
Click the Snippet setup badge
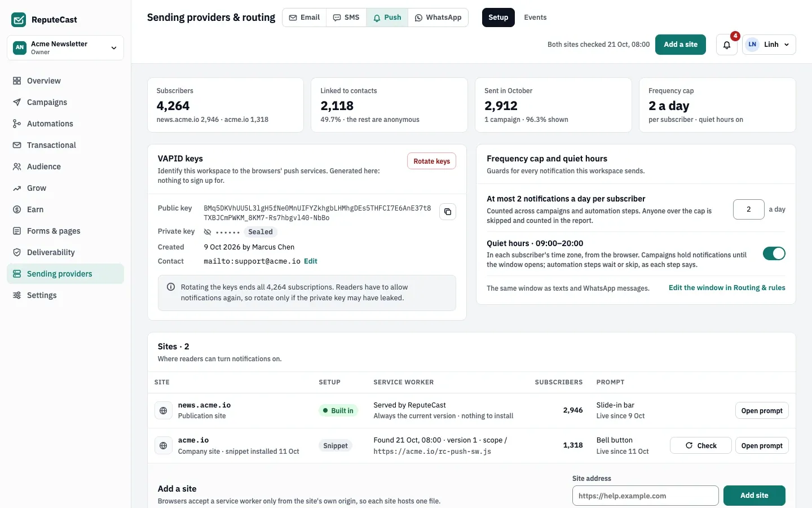tap(336, 445)
